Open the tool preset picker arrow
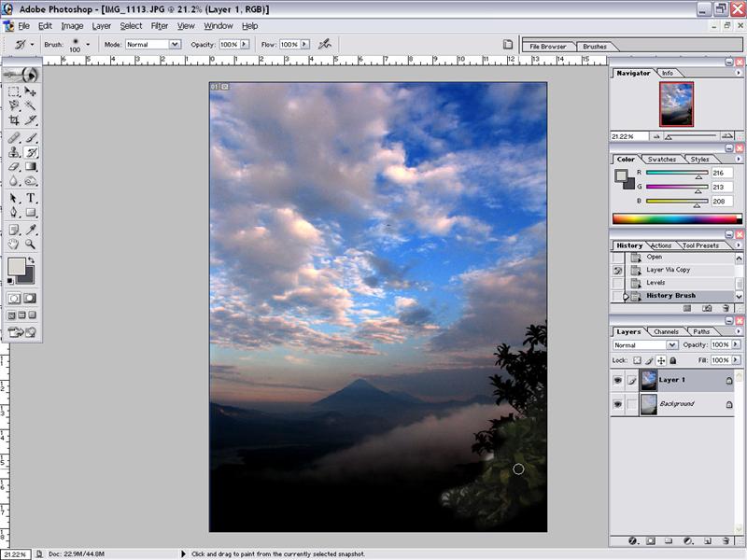 coord(32,44)
